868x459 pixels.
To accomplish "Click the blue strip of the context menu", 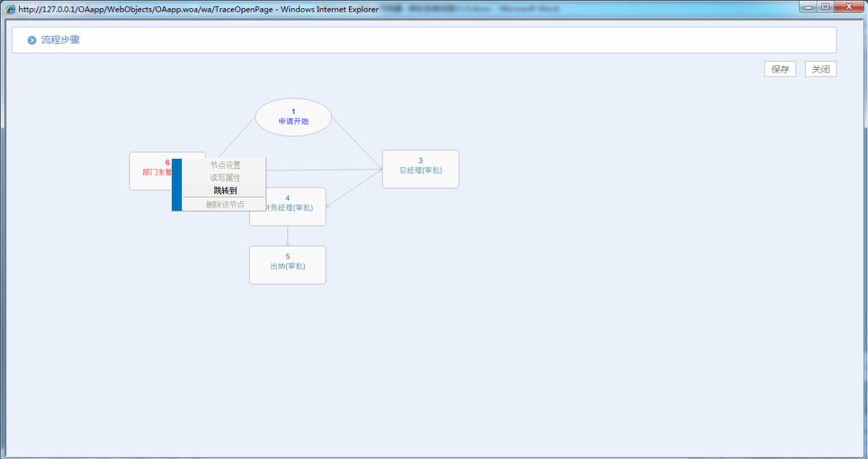I will click(x=177, y=185).
